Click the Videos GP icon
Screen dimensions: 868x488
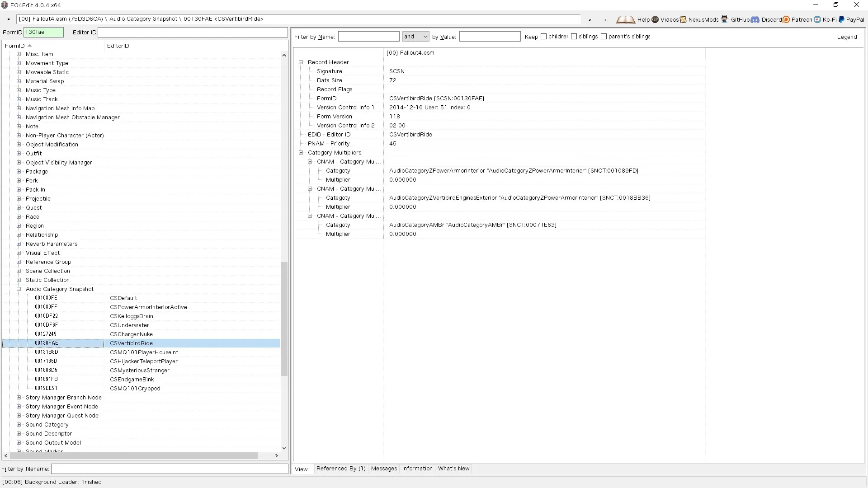point(655,19)
